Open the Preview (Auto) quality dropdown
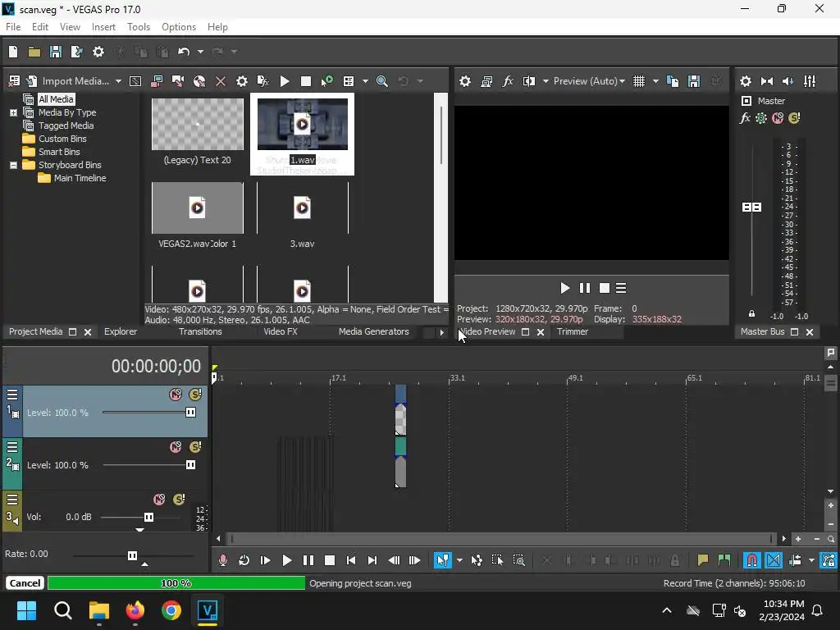This screenshot has height=630, width=840. [589, 81]
